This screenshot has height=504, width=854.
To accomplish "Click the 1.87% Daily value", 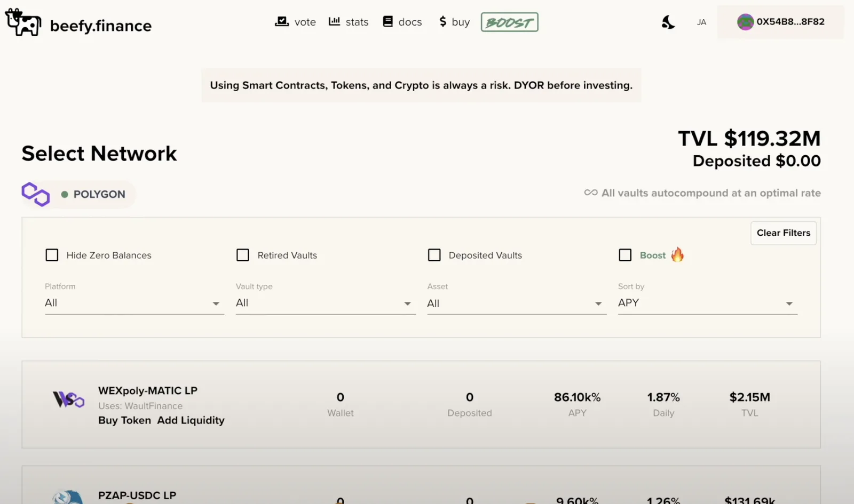I will pos(663,397).
